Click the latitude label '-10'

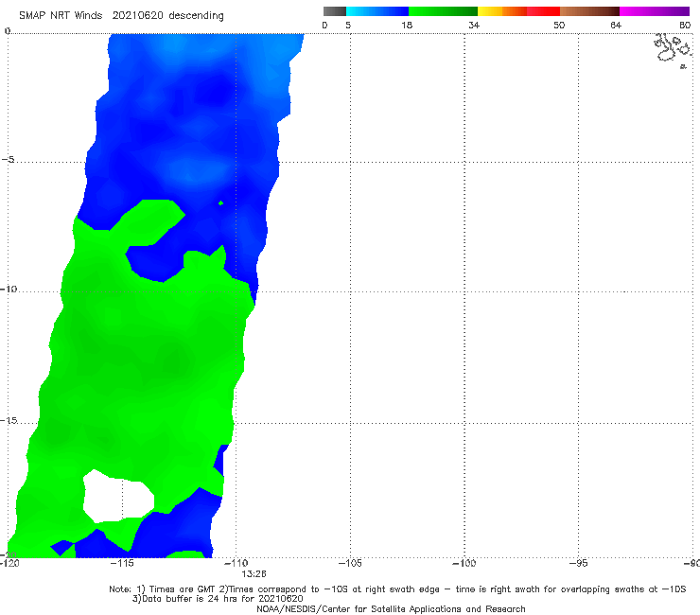pos(9,289)
